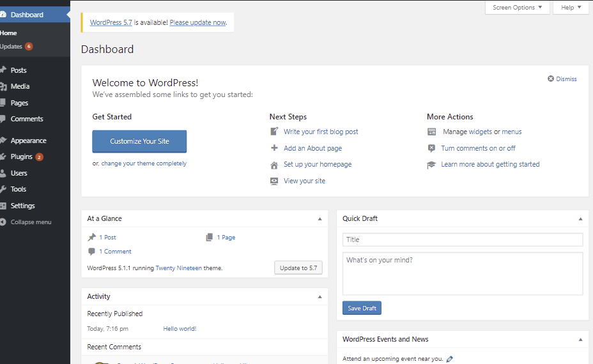Click the Appearance paintbrush icon
Image resolution: width=593 pixels, height=364 pixels.
[3, 140]
